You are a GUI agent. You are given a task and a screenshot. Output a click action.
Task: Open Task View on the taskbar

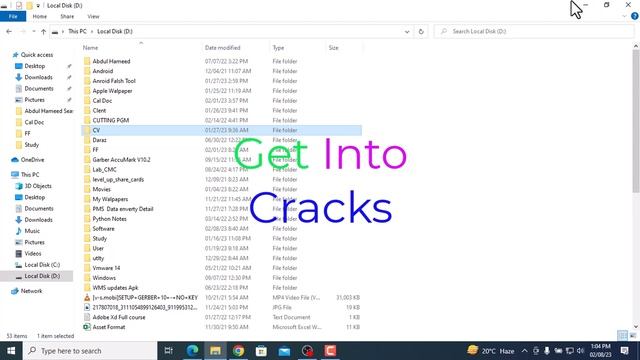pos(168,351)
